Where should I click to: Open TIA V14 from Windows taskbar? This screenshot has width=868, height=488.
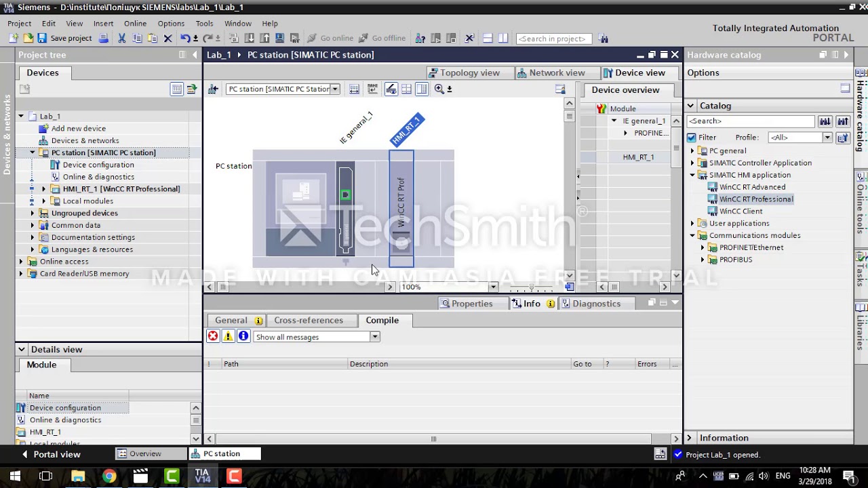coord(202,476)
